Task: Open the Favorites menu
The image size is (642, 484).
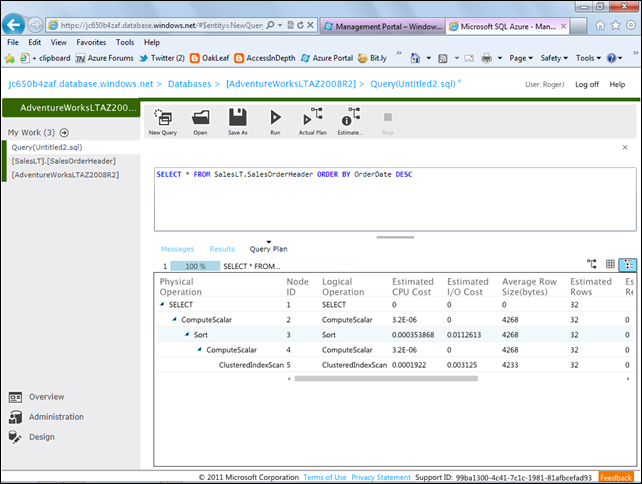Action: pyautogui.click(x=91, y=42)
